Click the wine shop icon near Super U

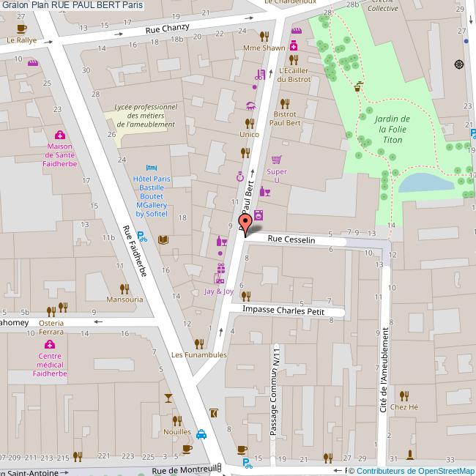[264, 192]
